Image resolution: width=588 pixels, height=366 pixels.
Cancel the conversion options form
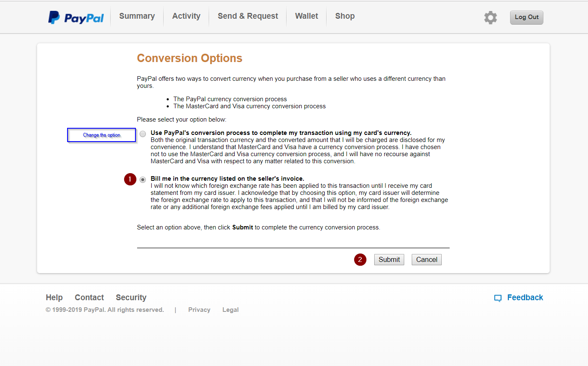(x=426, y=259)
